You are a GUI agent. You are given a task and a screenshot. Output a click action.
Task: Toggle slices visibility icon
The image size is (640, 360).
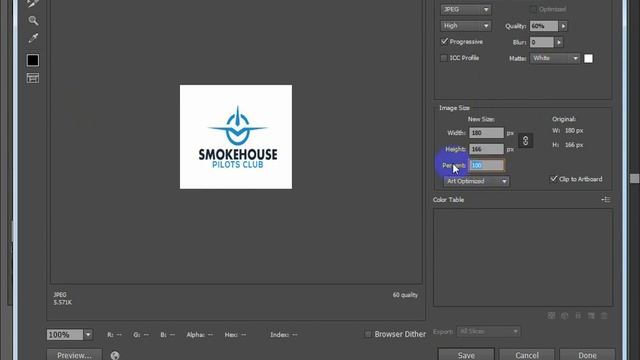[x=33, y=78]
